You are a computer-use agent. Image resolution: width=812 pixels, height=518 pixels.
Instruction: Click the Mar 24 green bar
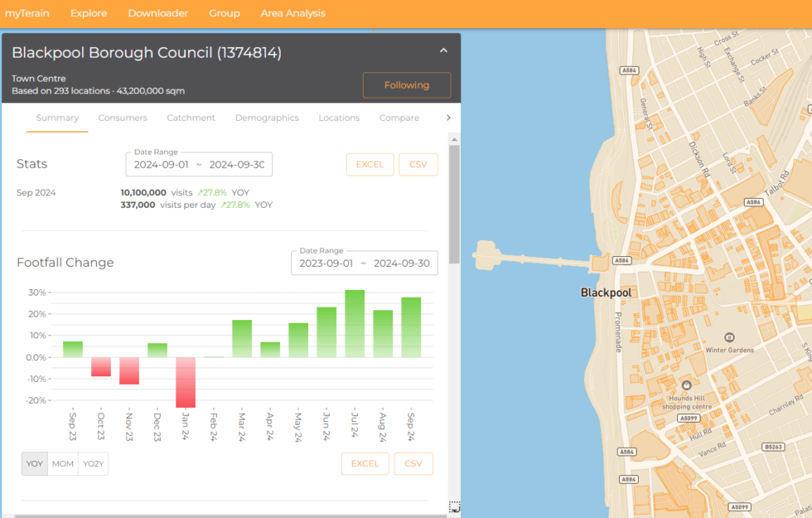[242, 339]
